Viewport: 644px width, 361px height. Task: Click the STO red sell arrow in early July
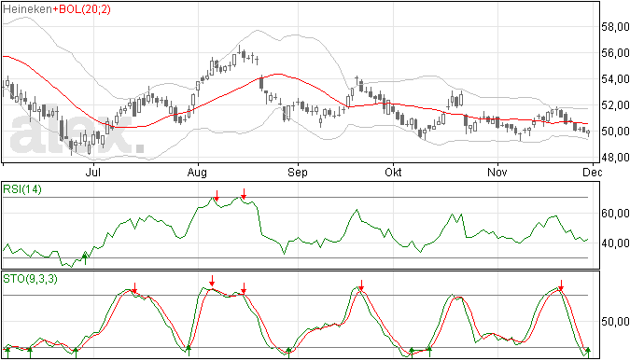[x=134, y=288]
